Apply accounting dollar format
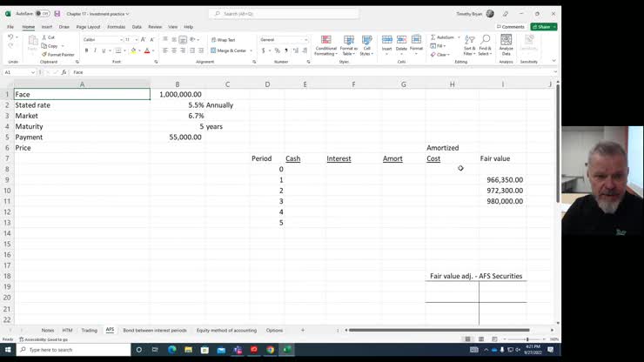This screenshot has width=644, height=362. [264, 50]
